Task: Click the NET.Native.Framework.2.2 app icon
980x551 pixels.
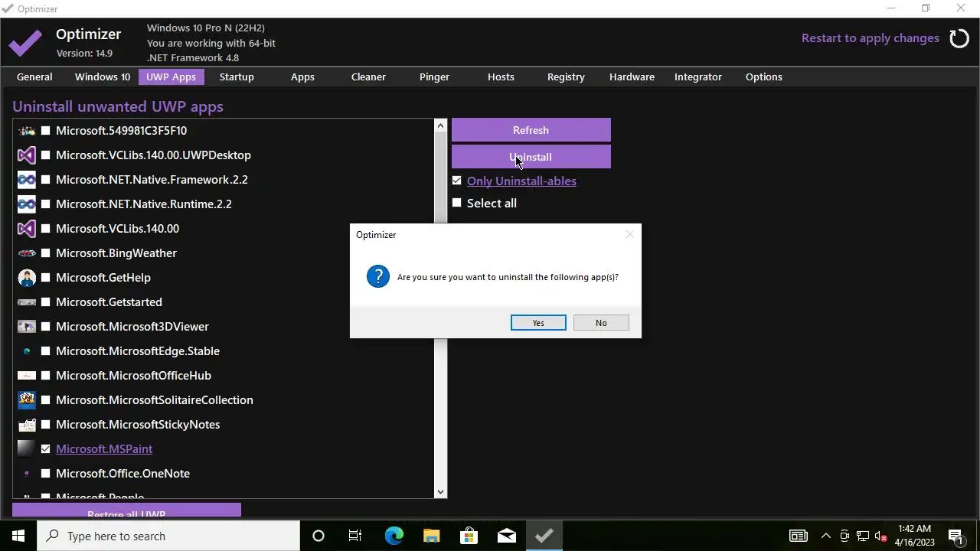Action: (x=27, y=180)
